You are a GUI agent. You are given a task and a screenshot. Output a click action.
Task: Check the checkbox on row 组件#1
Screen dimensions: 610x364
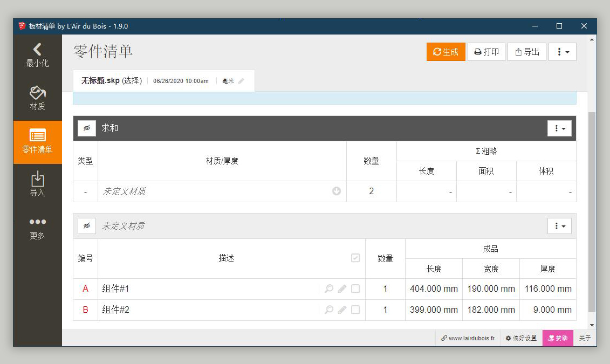(x=355, y=289)
